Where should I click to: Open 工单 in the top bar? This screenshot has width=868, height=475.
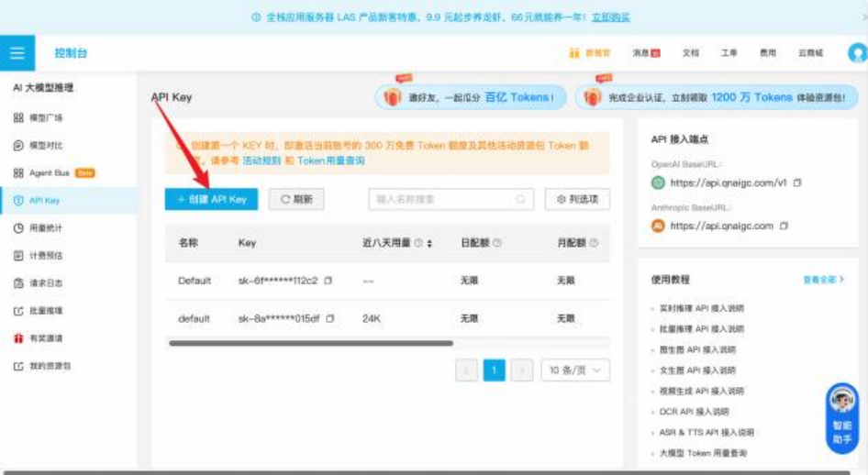point(729,53)
